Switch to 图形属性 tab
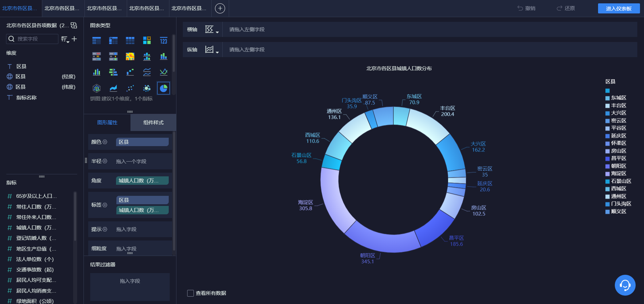 point(107,123)
